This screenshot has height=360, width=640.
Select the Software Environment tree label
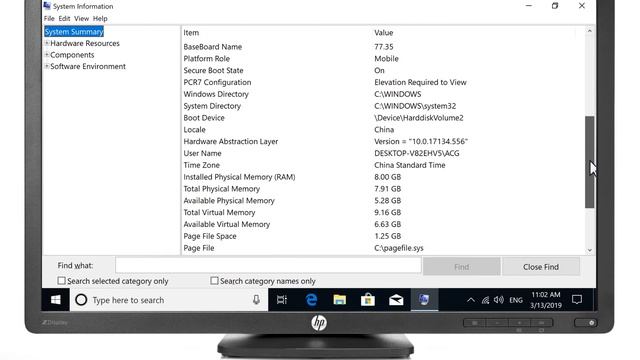coord(88,66)
